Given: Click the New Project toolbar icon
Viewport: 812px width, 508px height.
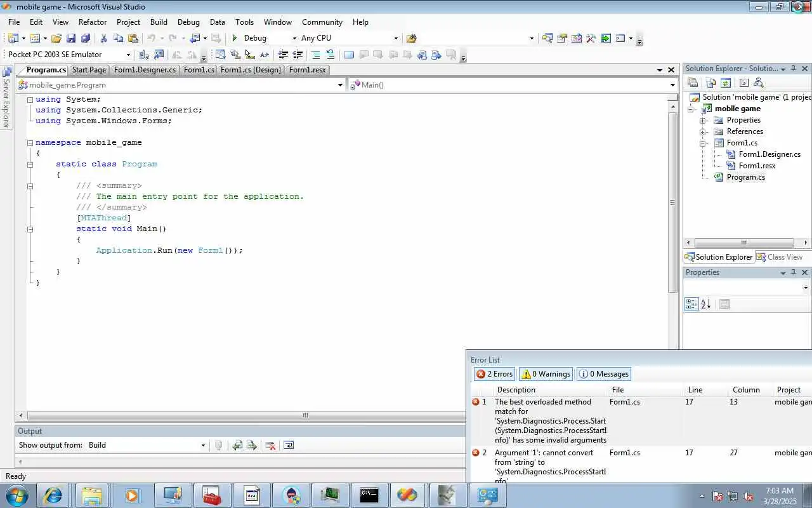Looking at the screenshot, I should coord(13,38).
